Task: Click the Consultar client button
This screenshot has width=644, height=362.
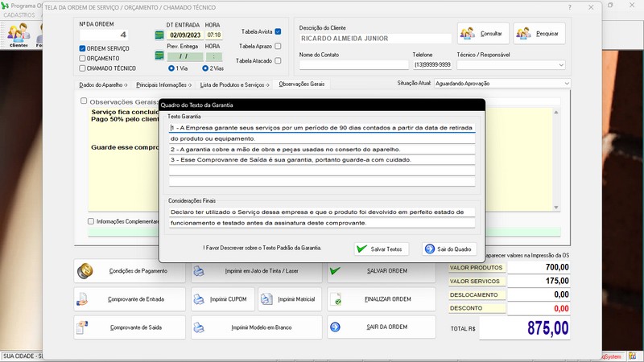Action: [x=483, y=33]
